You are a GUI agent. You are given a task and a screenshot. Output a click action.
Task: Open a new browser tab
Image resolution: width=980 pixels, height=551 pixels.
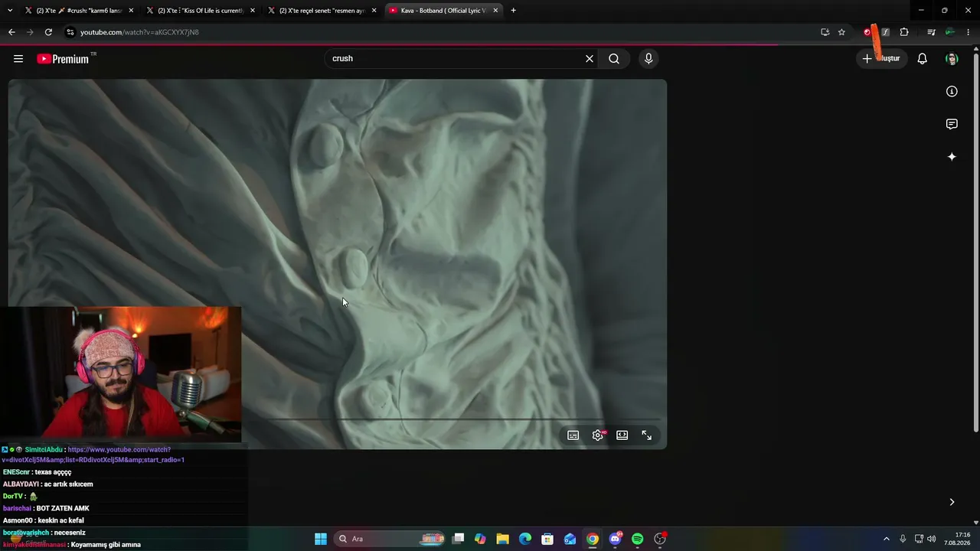pos(513,11)
